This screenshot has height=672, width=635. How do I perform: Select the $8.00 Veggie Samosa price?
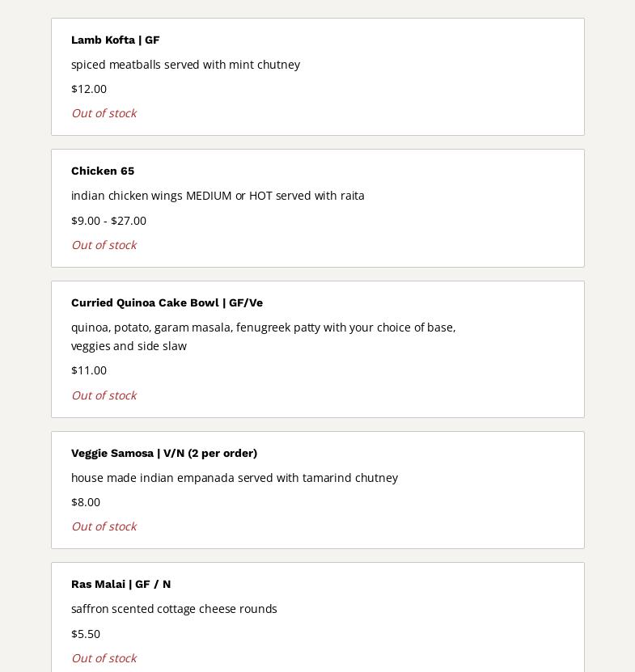[x=86, y=501]
